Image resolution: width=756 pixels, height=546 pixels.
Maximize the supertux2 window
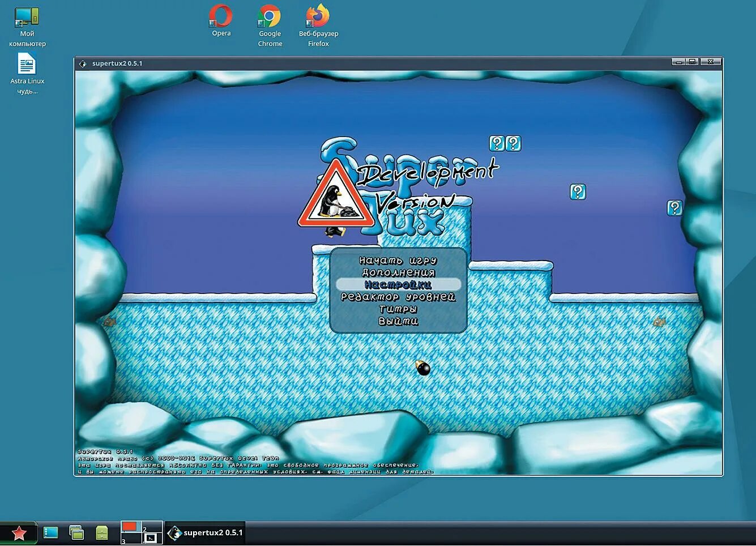coord(692,62)
